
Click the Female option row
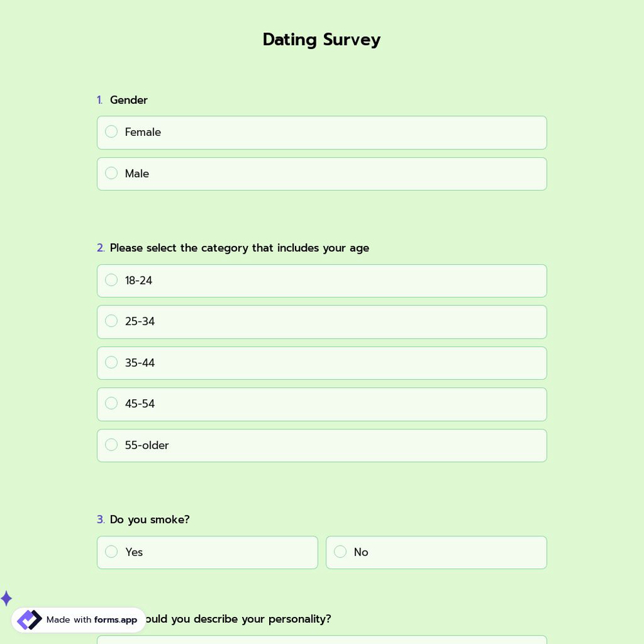(x=322, y=133)
